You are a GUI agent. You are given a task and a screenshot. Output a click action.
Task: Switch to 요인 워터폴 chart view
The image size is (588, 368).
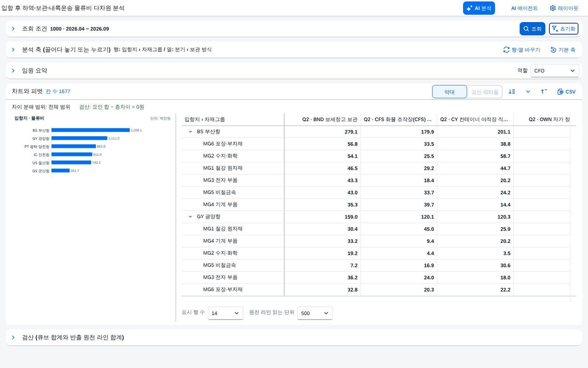pyautogui.click(x=485, y=92)
